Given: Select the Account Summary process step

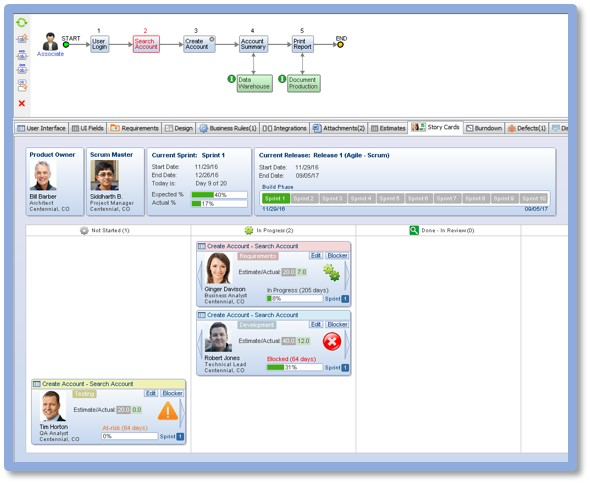Looking at the screenshot, I should tap(253, 44).
